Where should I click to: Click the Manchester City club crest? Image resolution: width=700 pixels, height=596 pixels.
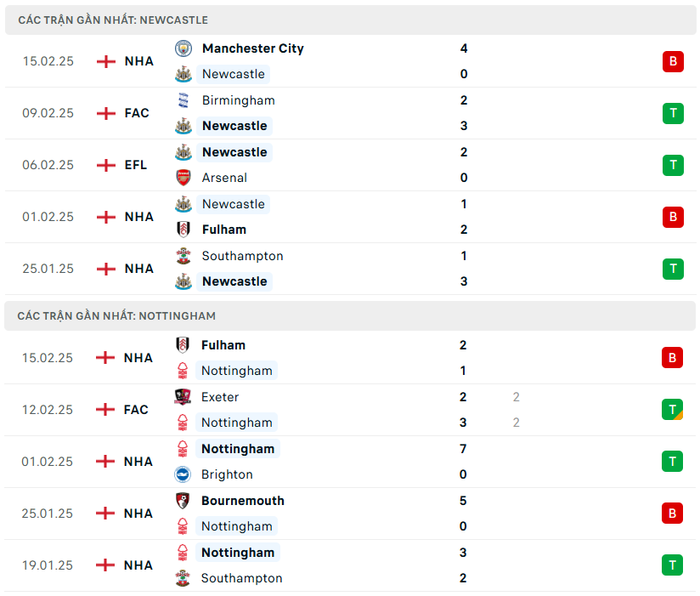[x=183, y=48]
